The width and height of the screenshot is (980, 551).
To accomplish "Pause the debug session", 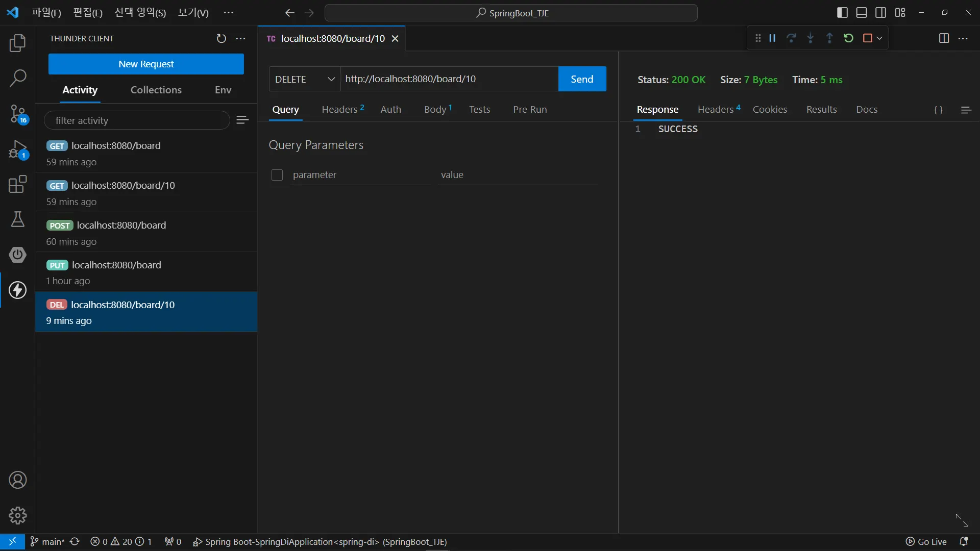I will 772,38.
